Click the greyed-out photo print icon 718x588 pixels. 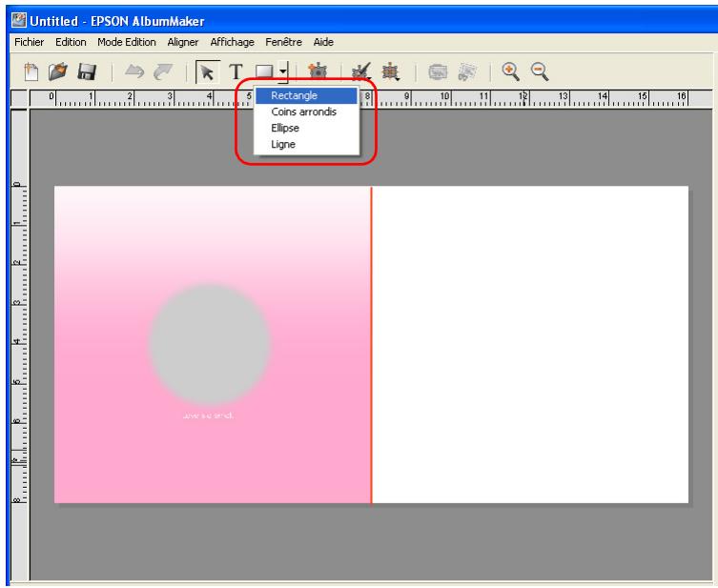click(x=467, y=71)
